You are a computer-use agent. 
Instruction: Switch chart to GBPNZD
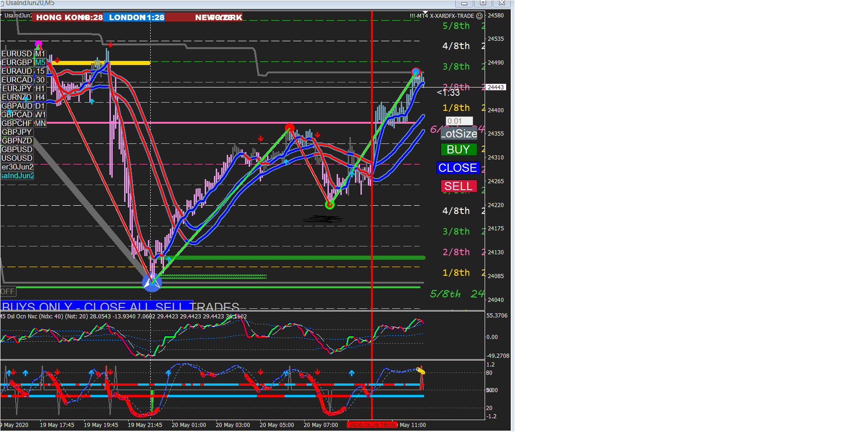[x=17, y=141]
